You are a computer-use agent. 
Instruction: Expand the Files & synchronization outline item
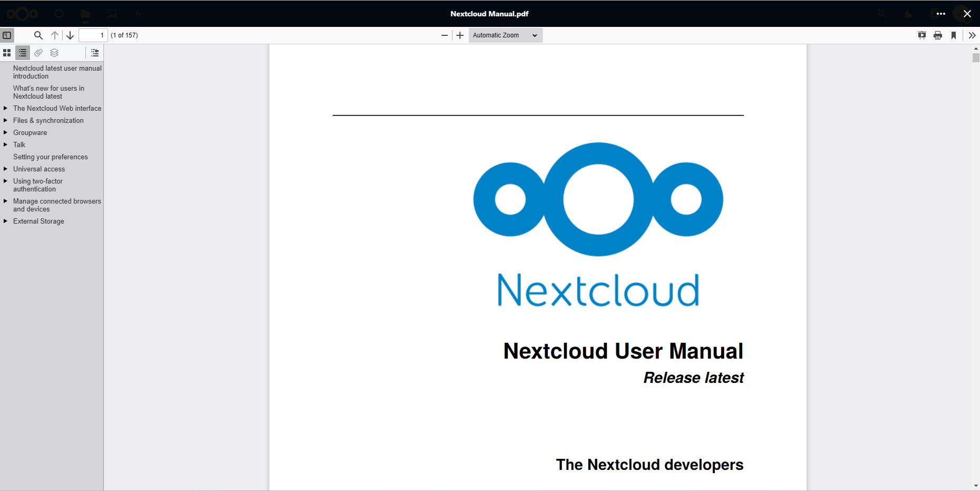5,120
